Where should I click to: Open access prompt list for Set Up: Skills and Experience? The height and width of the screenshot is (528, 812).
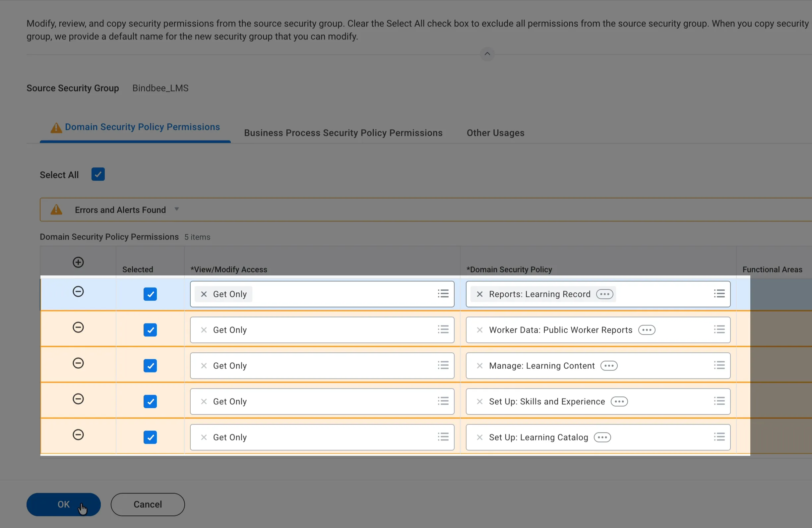coord(443,401)
